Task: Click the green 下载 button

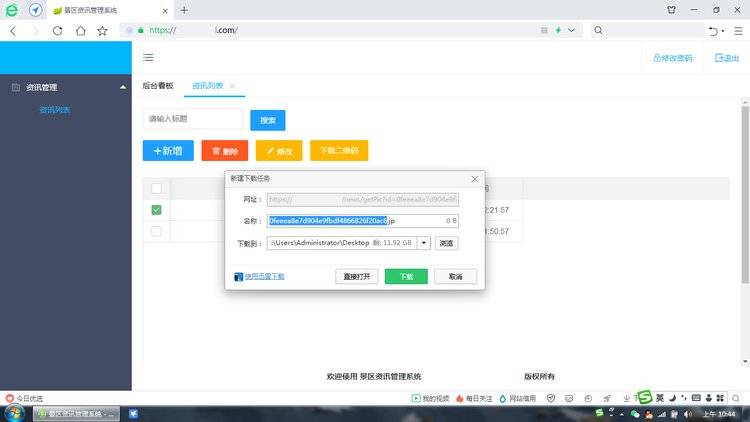Action: (x=406, y=276)
